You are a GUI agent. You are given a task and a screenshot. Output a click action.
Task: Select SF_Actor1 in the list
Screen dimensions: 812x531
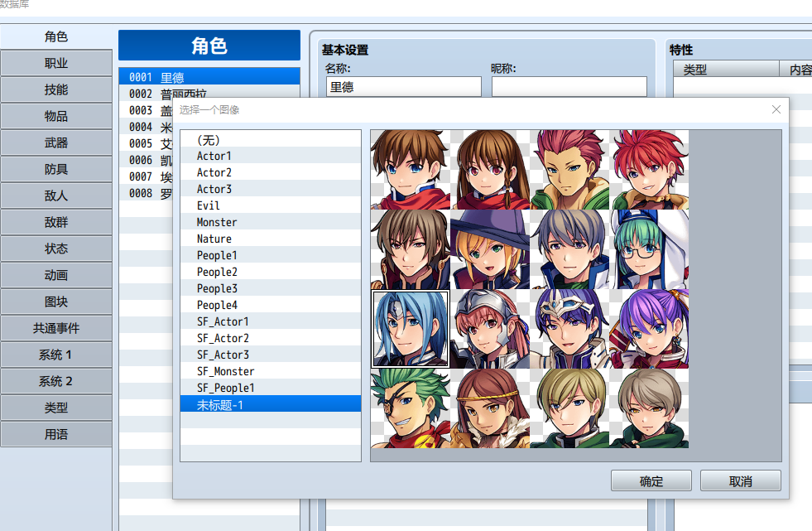pyautogui.click(x=271, y=321)
